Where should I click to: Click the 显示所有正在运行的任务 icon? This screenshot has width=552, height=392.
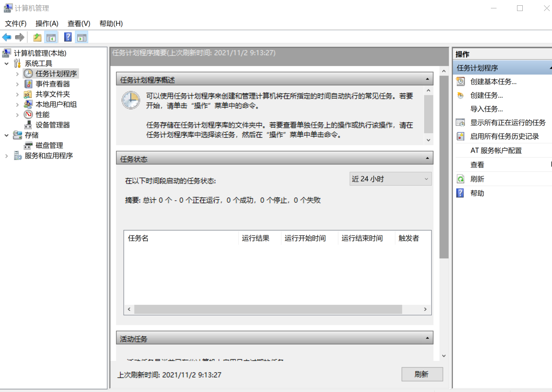pos(460,123)
